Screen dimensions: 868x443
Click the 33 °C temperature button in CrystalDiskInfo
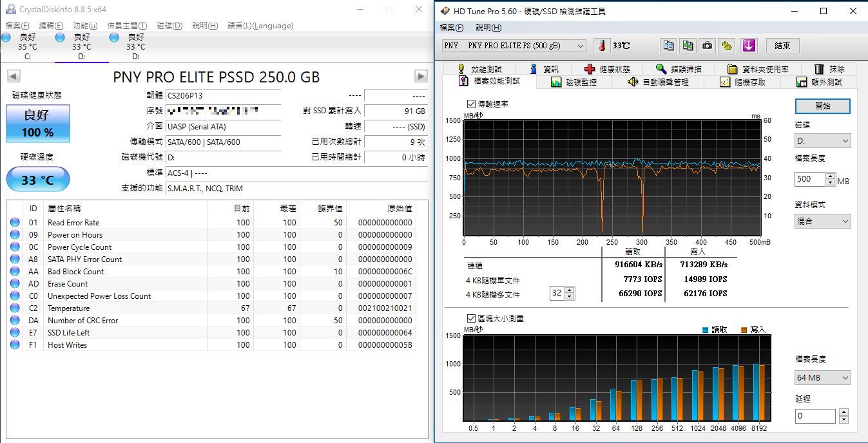[38, 180]
